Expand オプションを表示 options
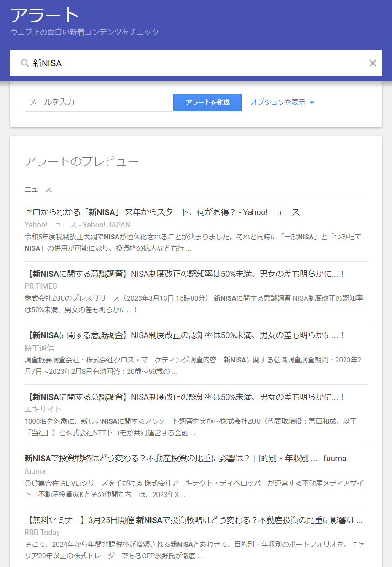This screenshot has height=567, width=392. pos(282,103)
